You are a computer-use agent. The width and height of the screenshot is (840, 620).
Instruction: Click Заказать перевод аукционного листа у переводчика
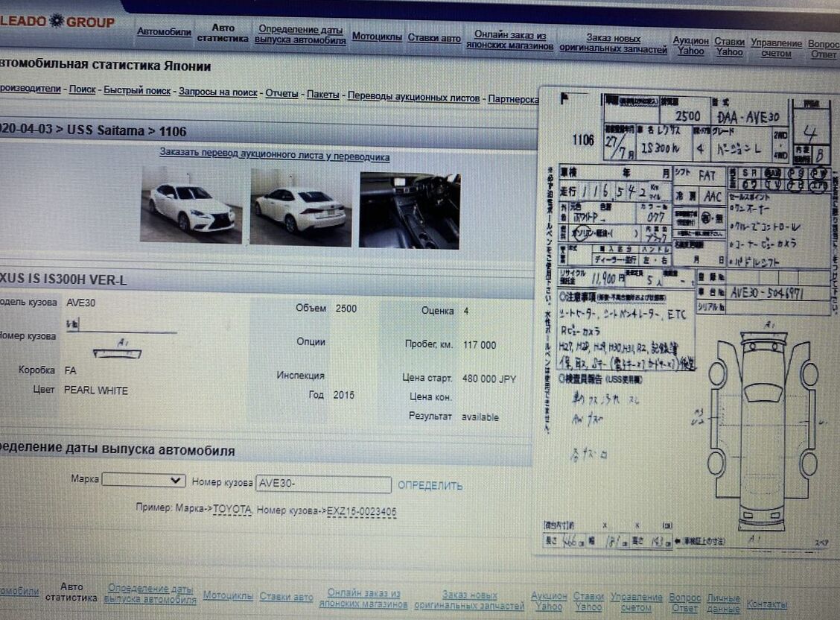tap(274, 154)
